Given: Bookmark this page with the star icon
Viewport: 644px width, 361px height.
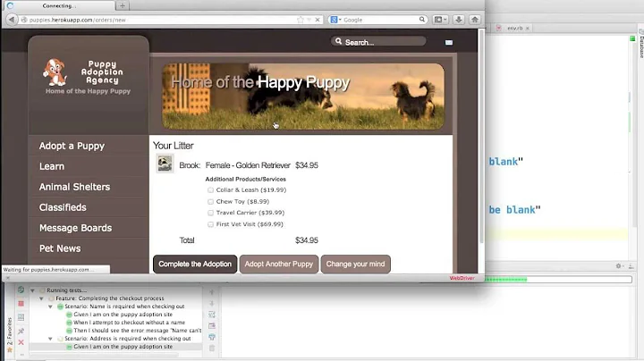Looking at the screenshot, I should [301, 20].
